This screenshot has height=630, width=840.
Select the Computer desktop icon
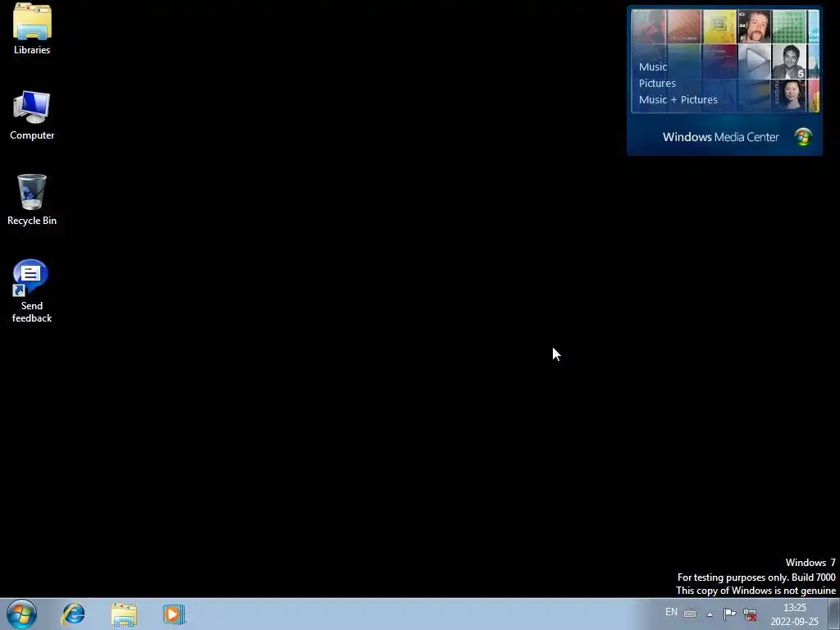pos(32,115)
